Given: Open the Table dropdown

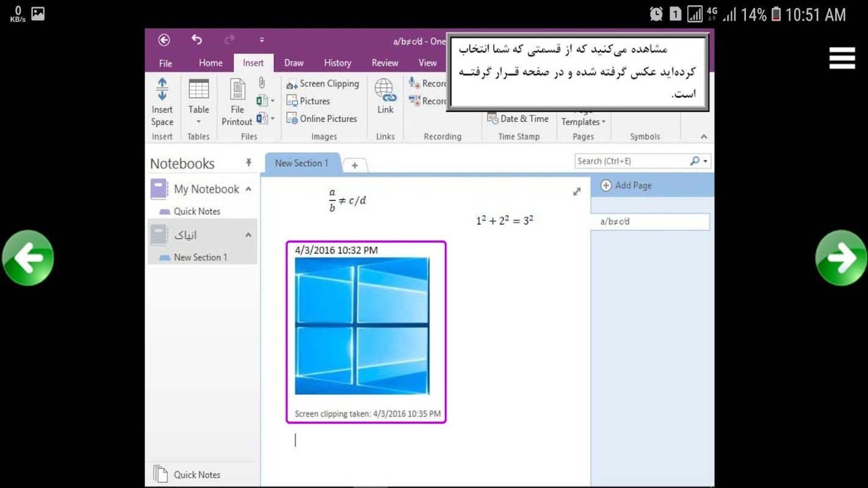Looking at the screenshot, I should (198, 102).
